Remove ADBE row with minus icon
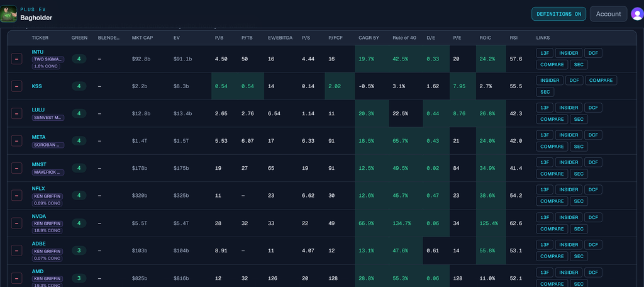 [x=16, y=250]
